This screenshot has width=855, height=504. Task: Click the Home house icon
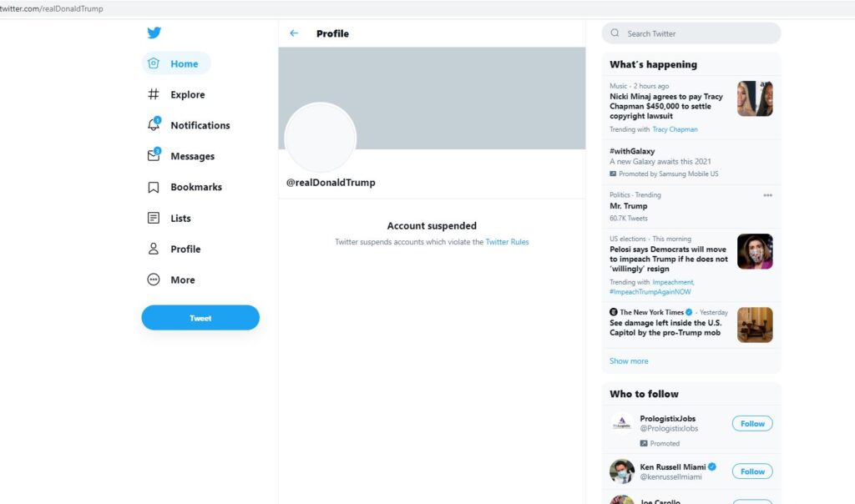tap(154, 63)
